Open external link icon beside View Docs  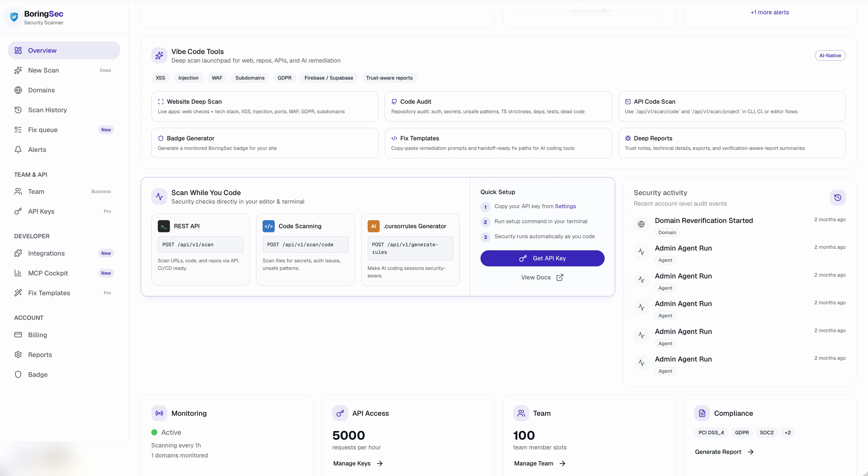(x=560, y=277)
